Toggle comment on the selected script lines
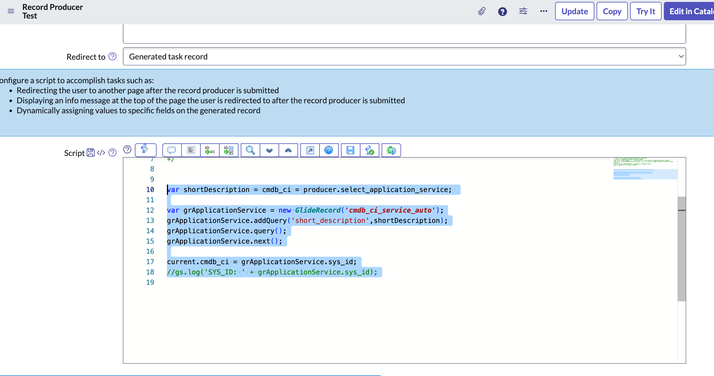The height and width of the screenshot is (376, 714). click(x=172, y=150)
